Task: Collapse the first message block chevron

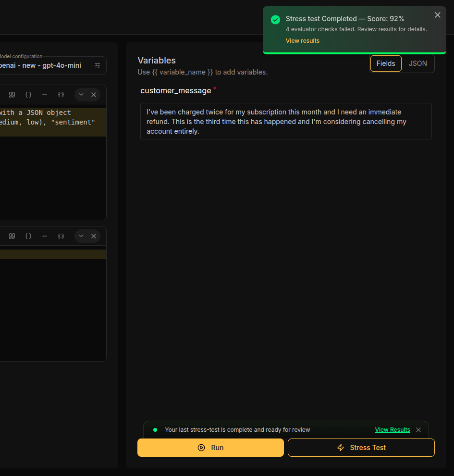Action: point(81,95)
